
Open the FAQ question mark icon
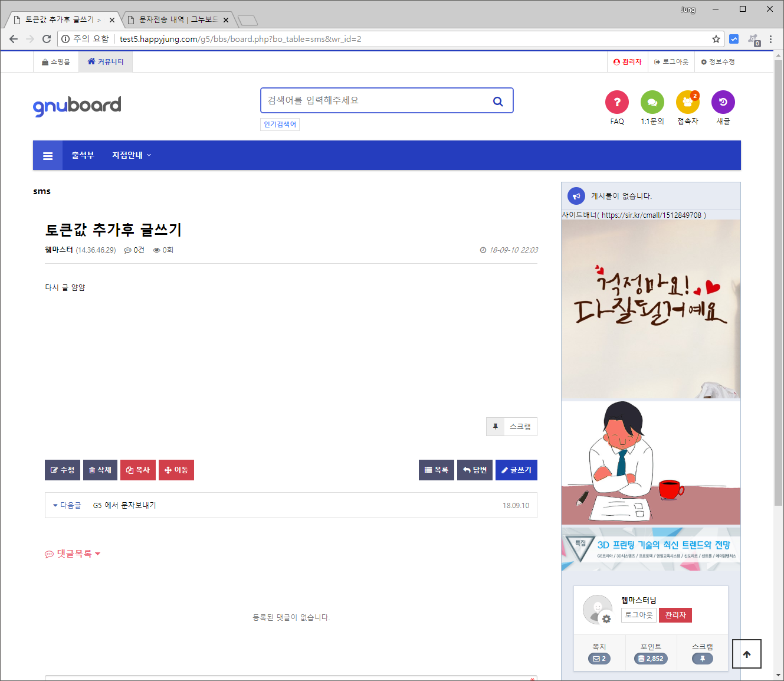click(x=616, y=102)
